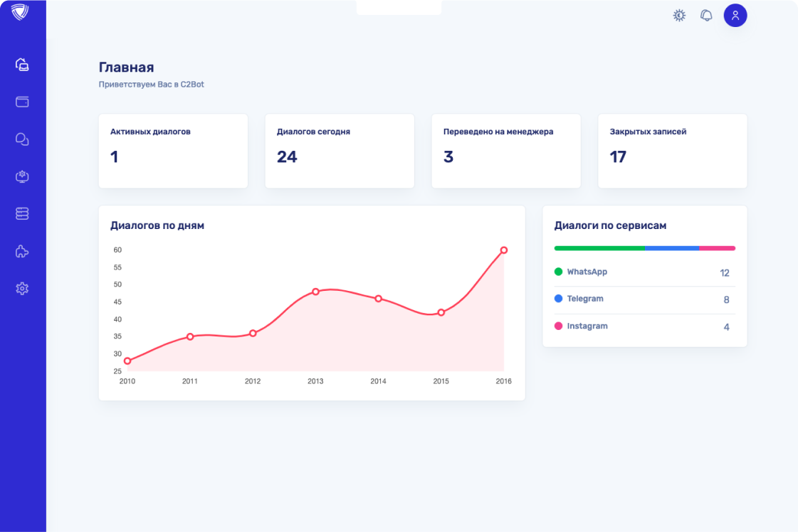Open notifications bell
This screenshot has width=798, height=532.
point(706,15)
